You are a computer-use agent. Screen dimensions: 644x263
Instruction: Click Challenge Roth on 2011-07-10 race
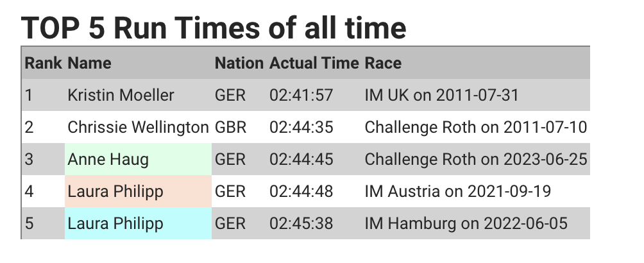tap(475, 127)
